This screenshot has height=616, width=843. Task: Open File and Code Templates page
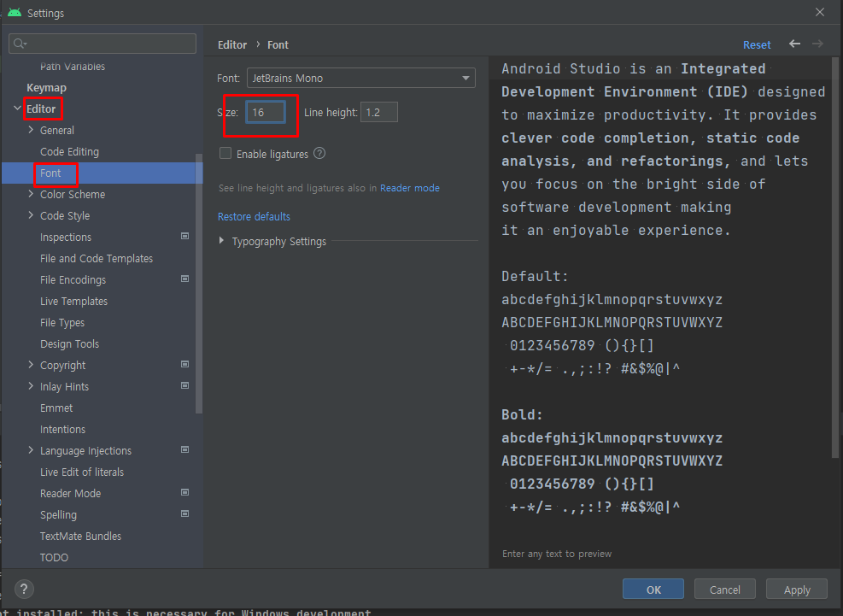coord(97,259)
